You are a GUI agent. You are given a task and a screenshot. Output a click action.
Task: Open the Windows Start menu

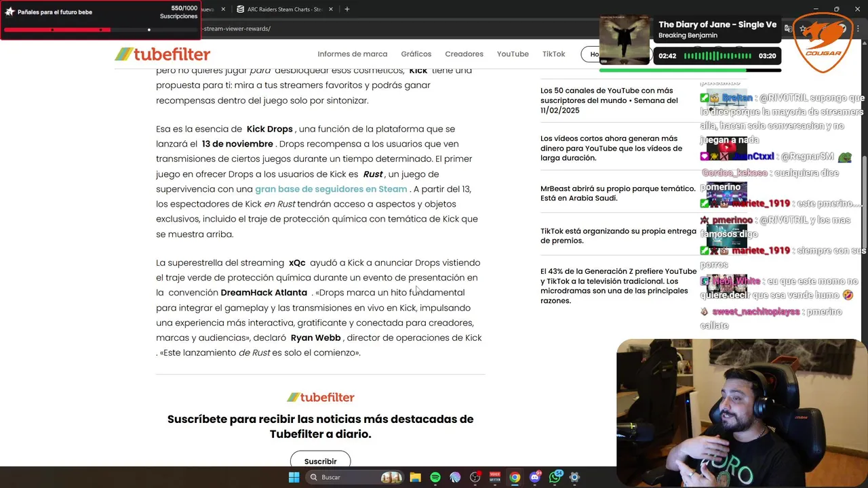click(x=294, y=477)
